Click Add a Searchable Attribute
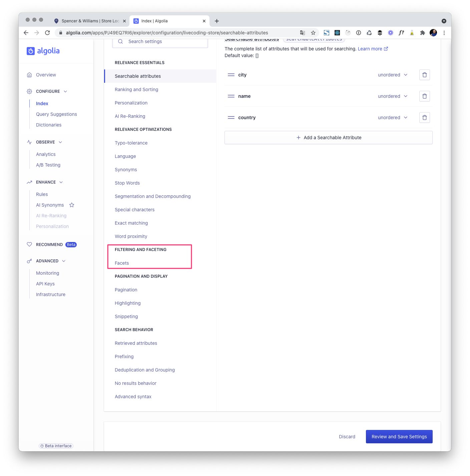Viewport: 470px width, 476px height. coord(329,138)
